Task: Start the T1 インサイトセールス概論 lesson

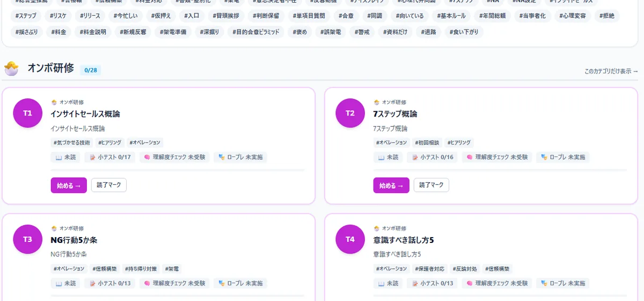Action: click(x=69, y=185)
